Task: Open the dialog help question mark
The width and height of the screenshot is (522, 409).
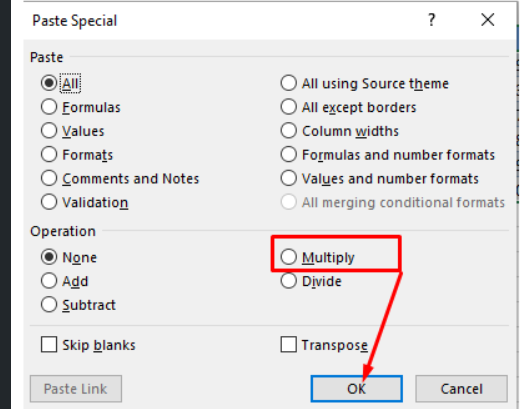Action: tap(431, 20)
